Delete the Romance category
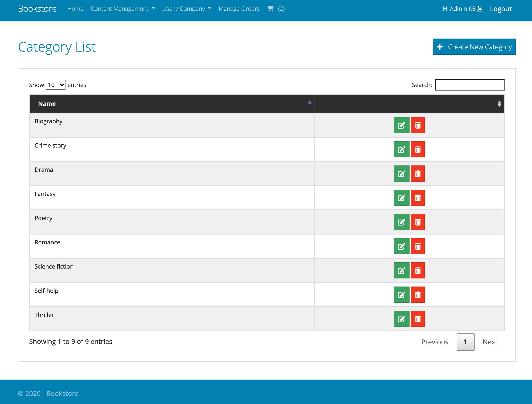The height and width of the screenshot is (404, 532). tap(418, 246)
